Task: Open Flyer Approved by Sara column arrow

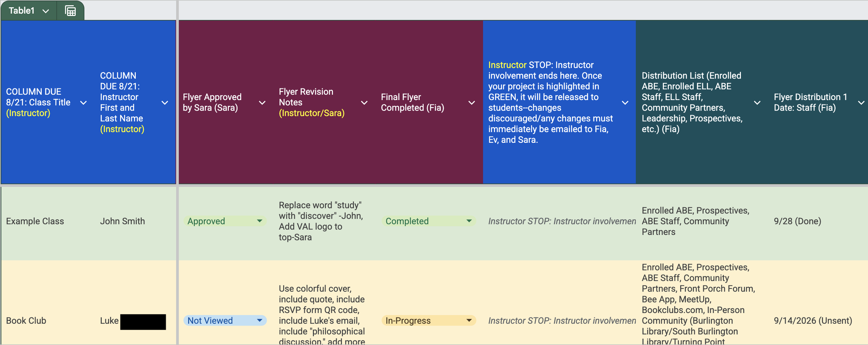Action: pos(262,103)
